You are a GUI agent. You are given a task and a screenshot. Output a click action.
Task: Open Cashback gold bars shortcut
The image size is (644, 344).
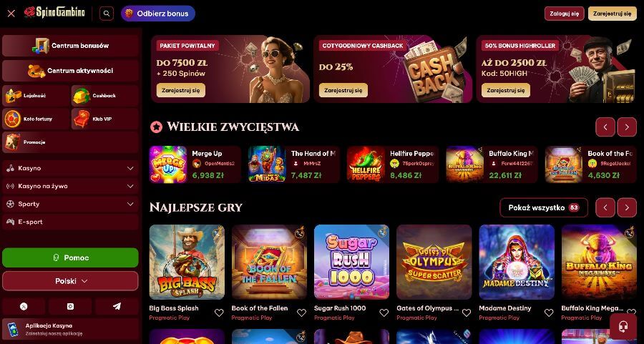[105, 96]
